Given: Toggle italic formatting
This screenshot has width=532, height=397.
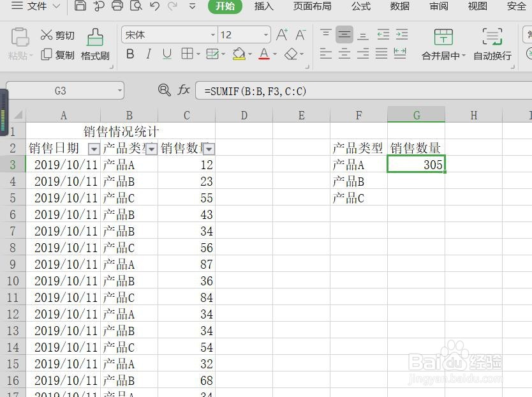Looking at the screenshot, I should (x=147, y=54).
